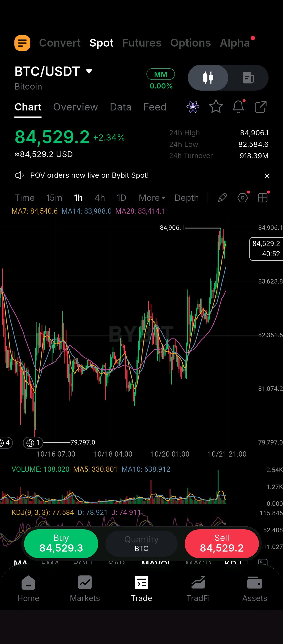
Task: Click the 24h Turnover value 918.39M
Action: [x=254, y=156]
